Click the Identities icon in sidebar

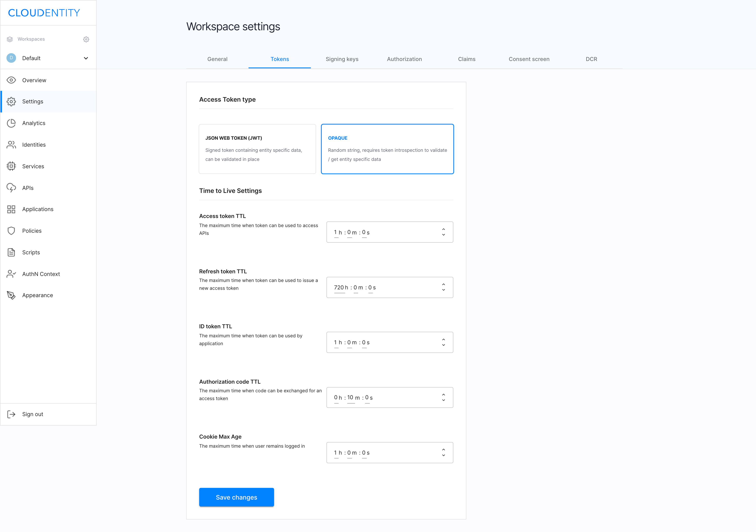pyautogui.click(x=11, y=144)
